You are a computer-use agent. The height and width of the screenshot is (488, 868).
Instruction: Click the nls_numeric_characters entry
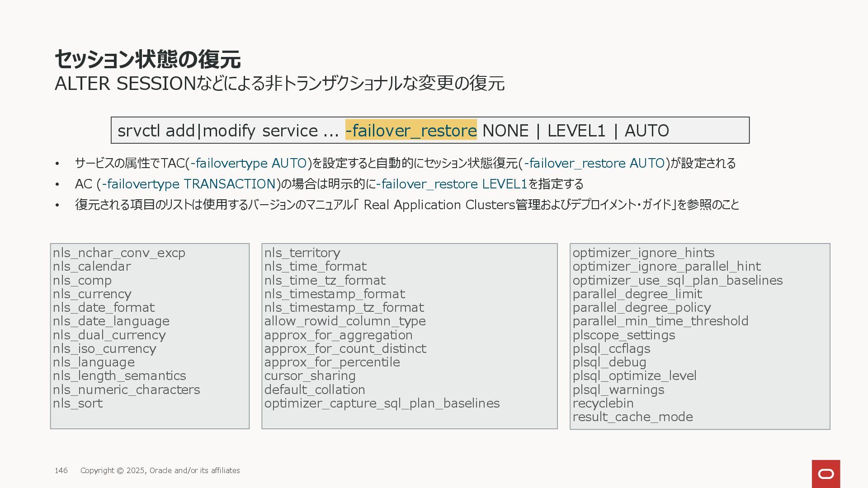126,389
